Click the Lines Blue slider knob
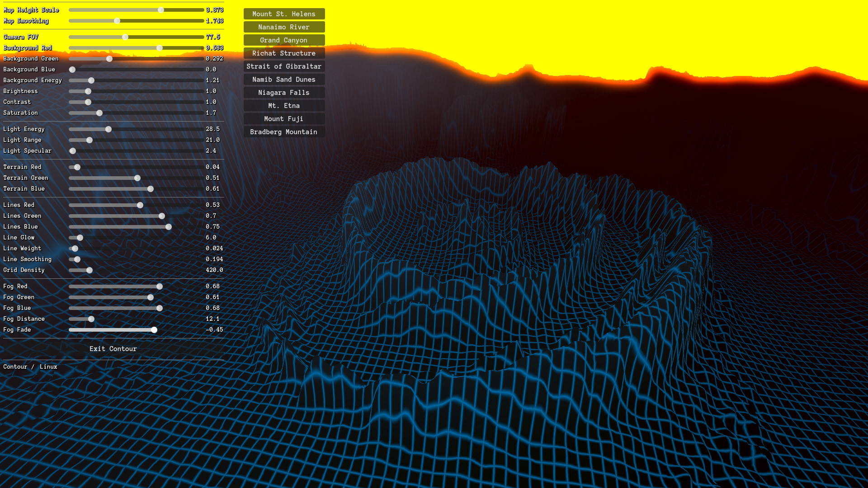Viewport: 868px width, 488px height. [x=169, y=227]
